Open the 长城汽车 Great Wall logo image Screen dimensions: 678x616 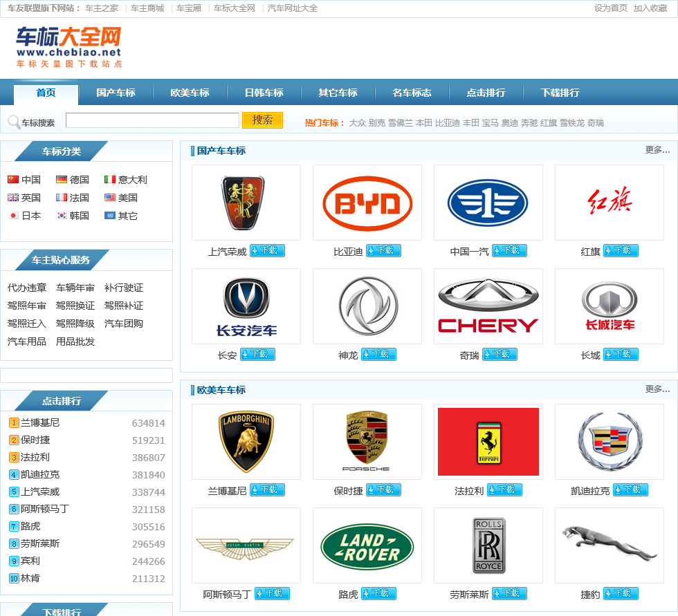(610, 306)
